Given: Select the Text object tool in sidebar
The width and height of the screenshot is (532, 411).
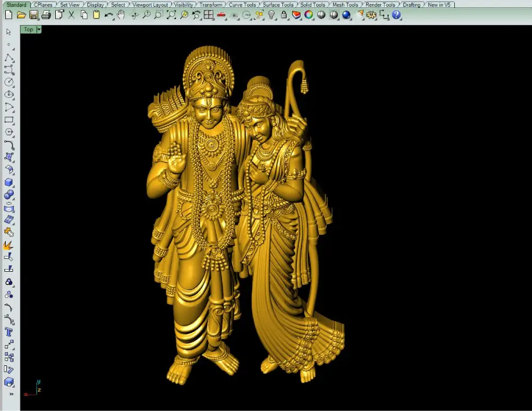Looking at the screenshot, I should click(x=9, y=332).
